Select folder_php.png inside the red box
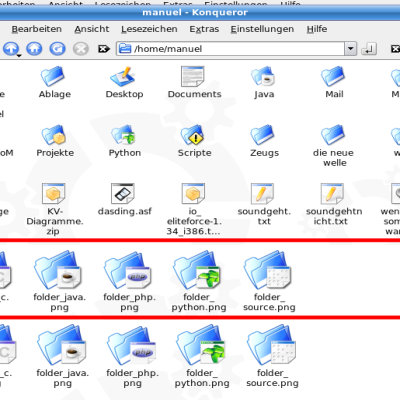The height and width of the screenshot is (400, 400). point(129,281)
